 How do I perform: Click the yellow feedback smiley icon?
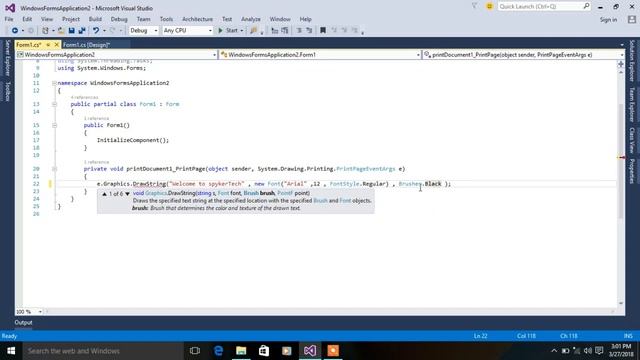[489, 7]
